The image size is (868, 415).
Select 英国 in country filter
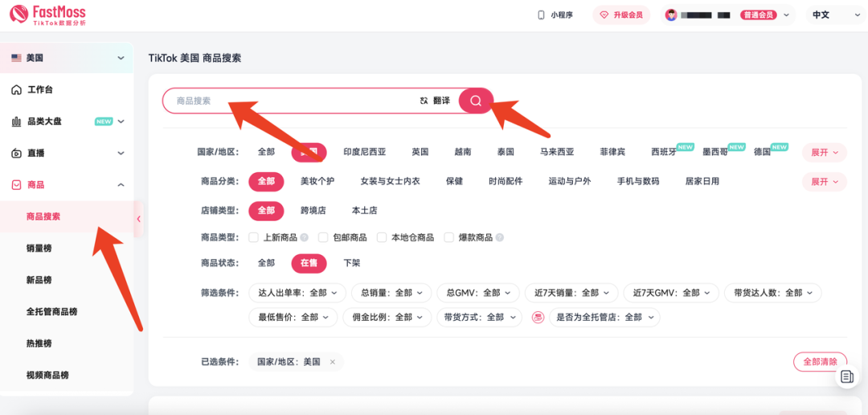tap(420, 152)
